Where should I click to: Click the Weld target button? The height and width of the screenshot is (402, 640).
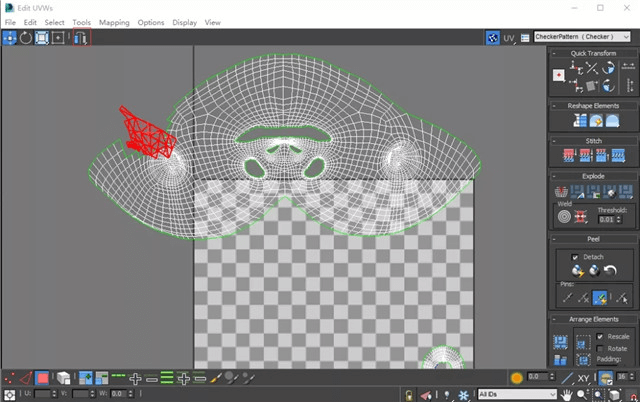click(x=564, y=216)
